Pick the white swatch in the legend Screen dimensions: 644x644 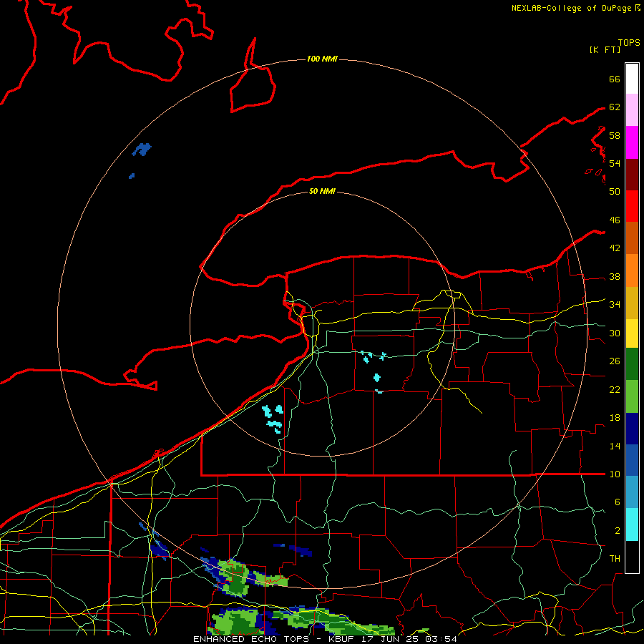(x=632, y=79)
